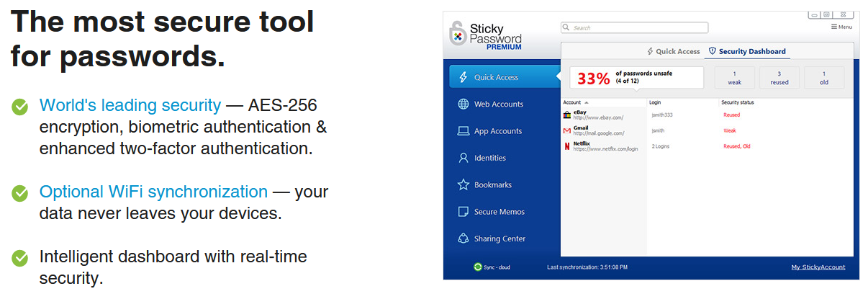Screen dimensions: 868x294
Task: Select the Gmail account row name
Action: 581,128
